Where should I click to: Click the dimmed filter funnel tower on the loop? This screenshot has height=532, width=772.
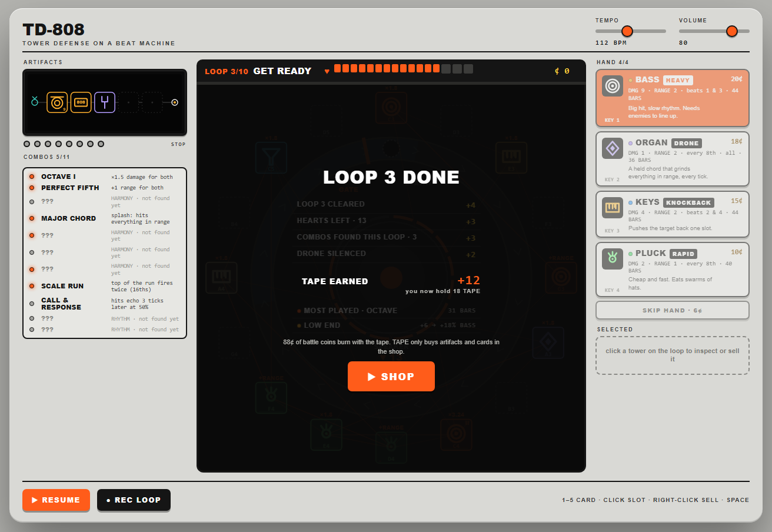(271, 158)
